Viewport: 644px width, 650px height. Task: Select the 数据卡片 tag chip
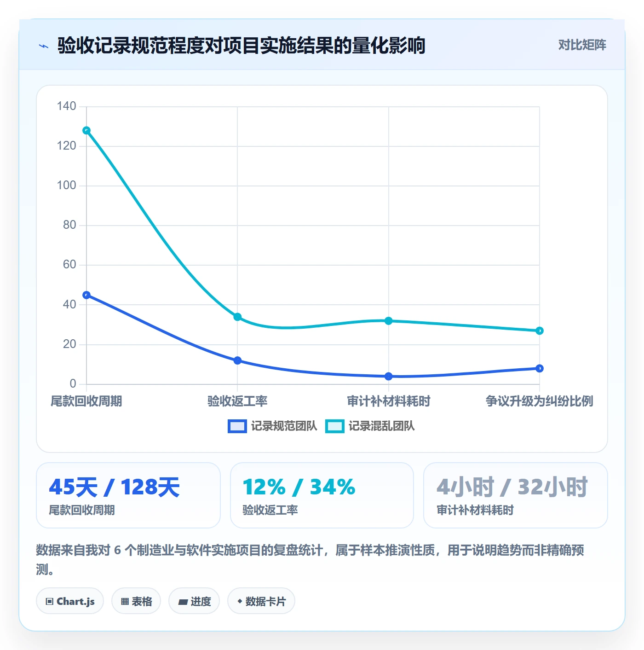[x=261, y=601]
